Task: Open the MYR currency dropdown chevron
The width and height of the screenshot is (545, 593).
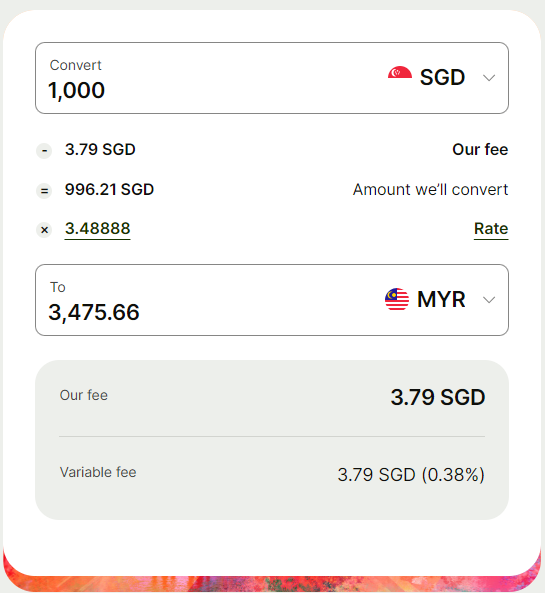Action: tap(489, 300)
